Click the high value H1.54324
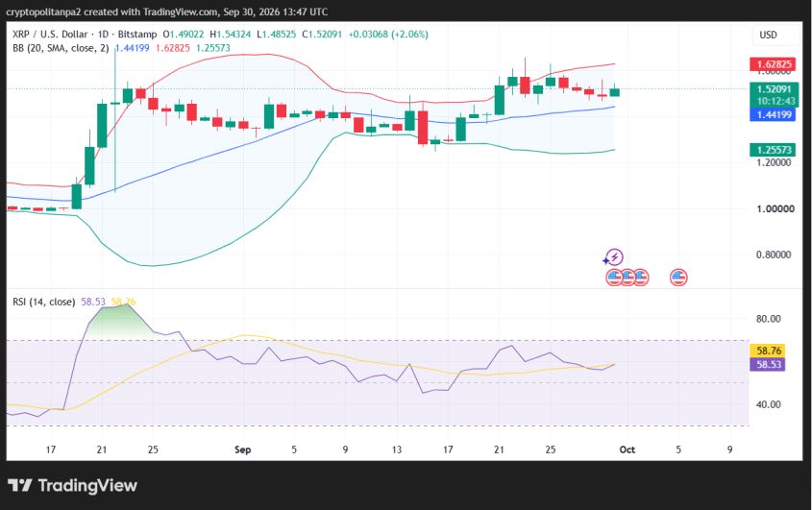This screenshot has height=510, width=812. click(231, 35)
